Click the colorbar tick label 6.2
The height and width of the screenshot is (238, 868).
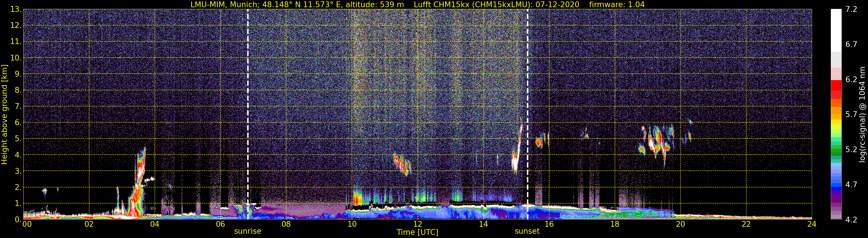[851, 79]
